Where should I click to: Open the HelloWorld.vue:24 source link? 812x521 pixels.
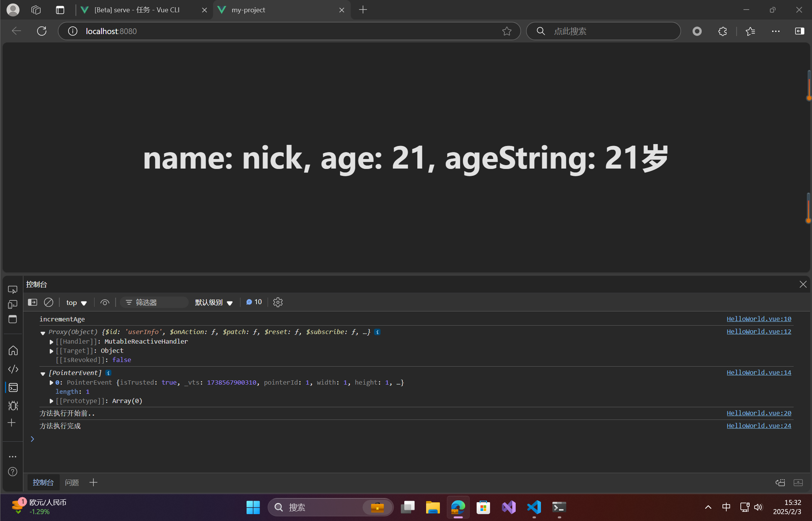point(758,426)
